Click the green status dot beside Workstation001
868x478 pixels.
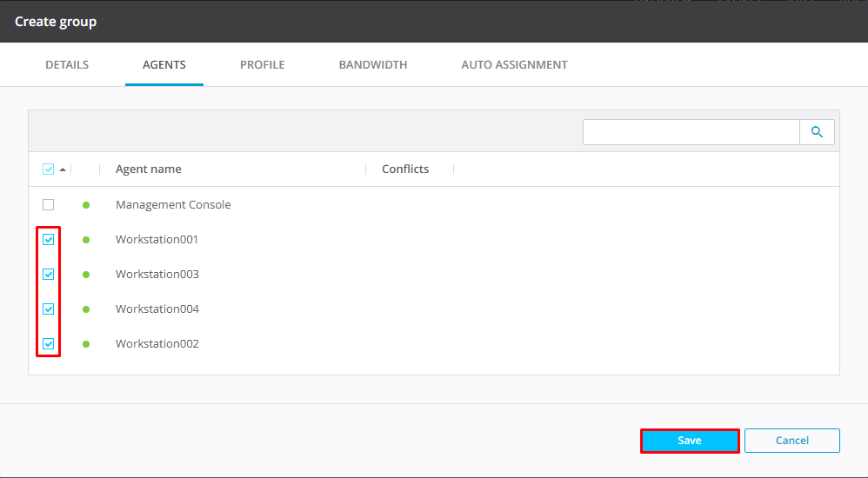click(x=86, y=240)
